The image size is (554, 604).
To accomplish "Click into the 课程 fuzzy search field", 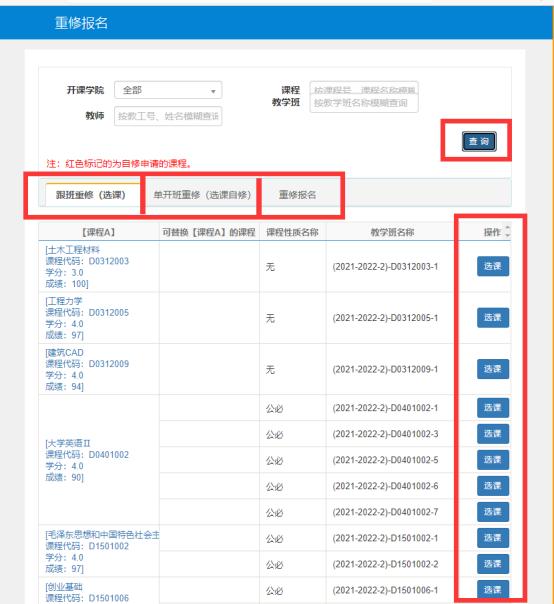I will 364,87.
